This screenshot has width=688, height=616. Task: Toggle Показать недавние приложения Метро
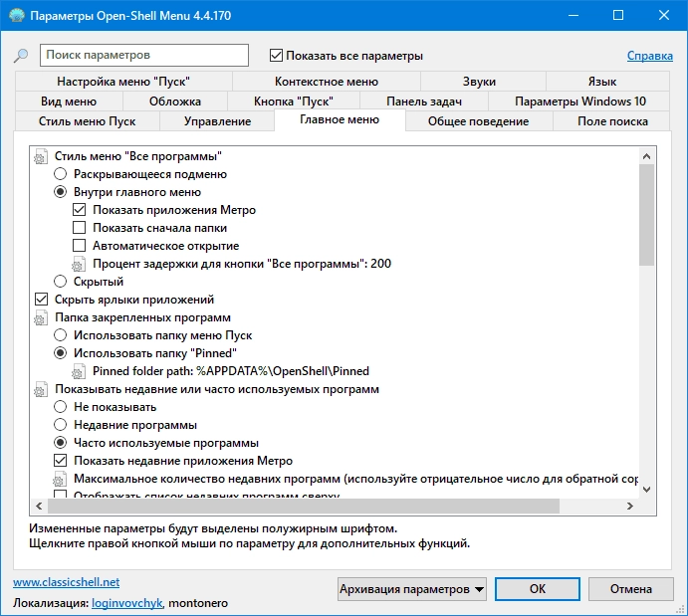coord(60,461)
